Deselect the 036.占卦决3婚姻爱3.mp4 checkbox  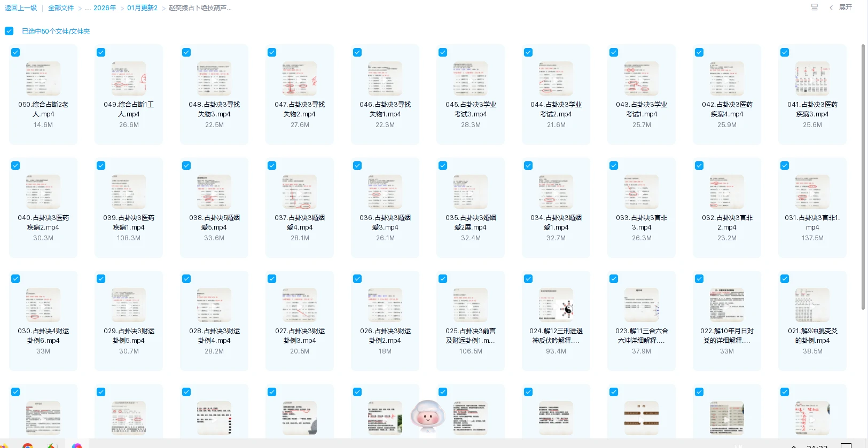pos(357,166)
